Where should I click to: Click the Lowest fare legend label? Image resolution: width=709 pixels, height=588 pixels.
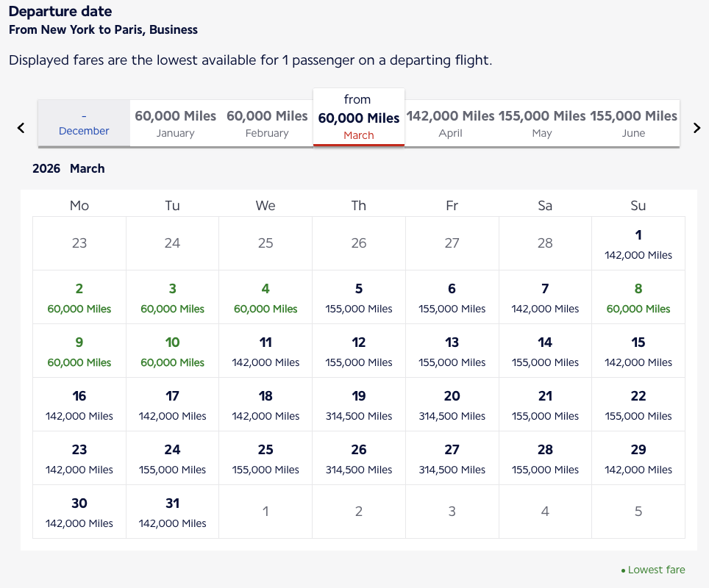click(655, 570)
